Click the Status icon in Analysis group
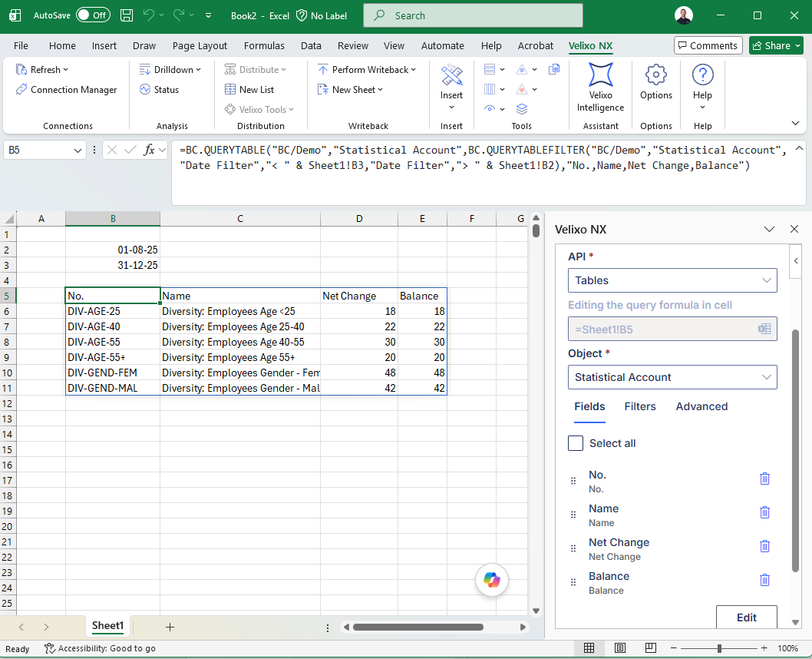The image size is (812, 659). click(x=145, y=90)
